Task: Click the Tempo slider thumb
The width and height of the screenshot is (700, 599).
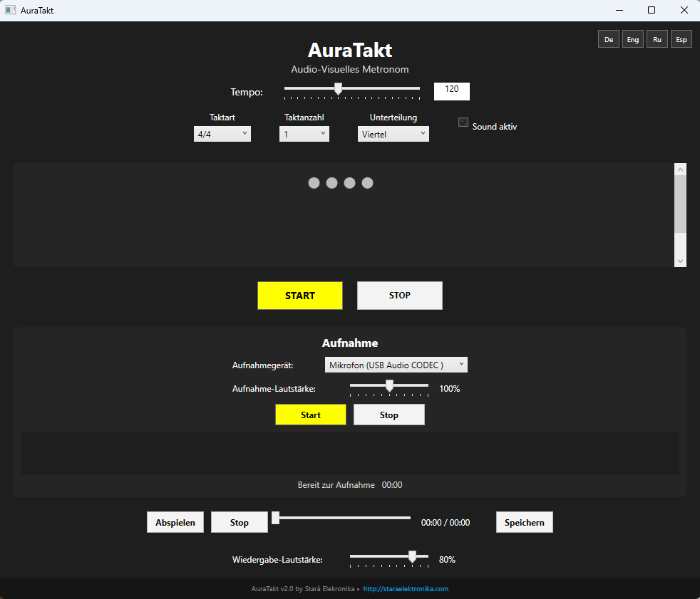Action: click(x=339, y=89)
